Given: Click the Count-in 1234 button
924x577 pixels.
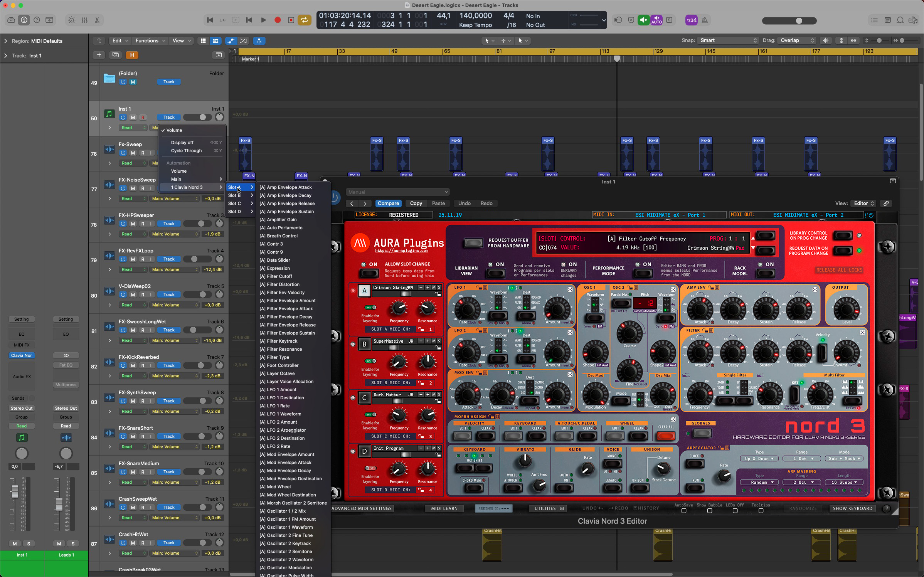Looking at the screenshot, I should tap(691, 20).
